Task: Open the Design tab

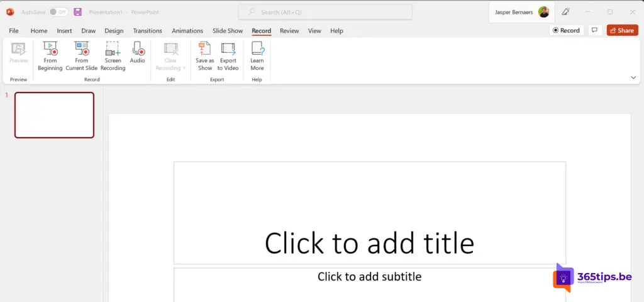Action: tap(114, 31)
